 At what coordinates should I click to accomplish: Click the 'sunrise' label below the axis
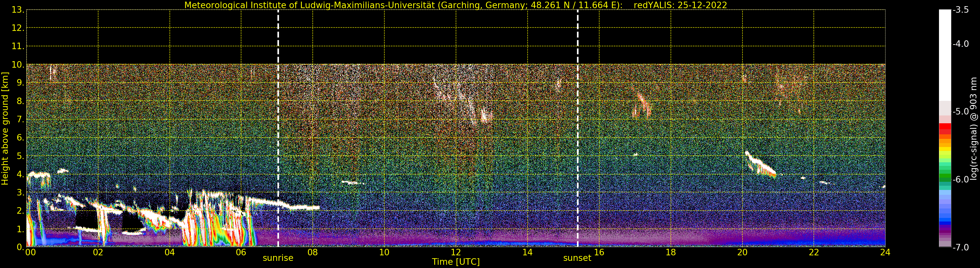click(278, 258)
